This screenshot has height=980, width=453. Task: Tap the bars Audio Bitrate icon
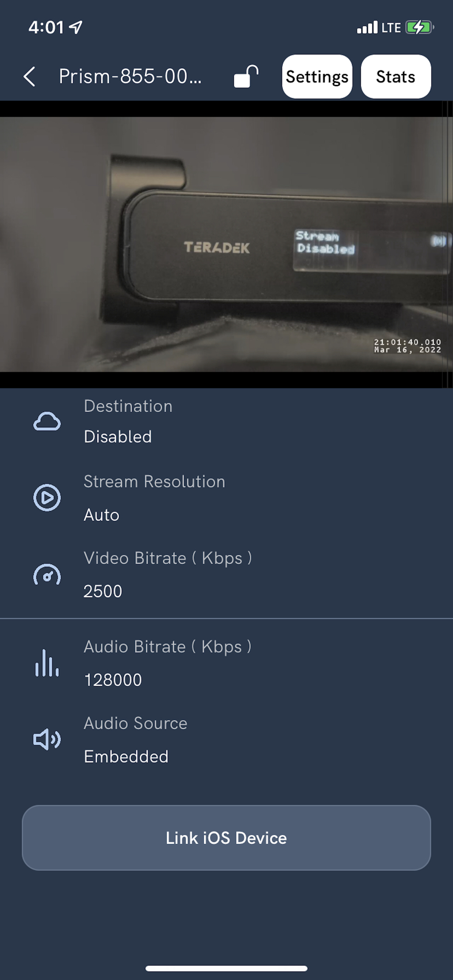[x=47, y=663]
